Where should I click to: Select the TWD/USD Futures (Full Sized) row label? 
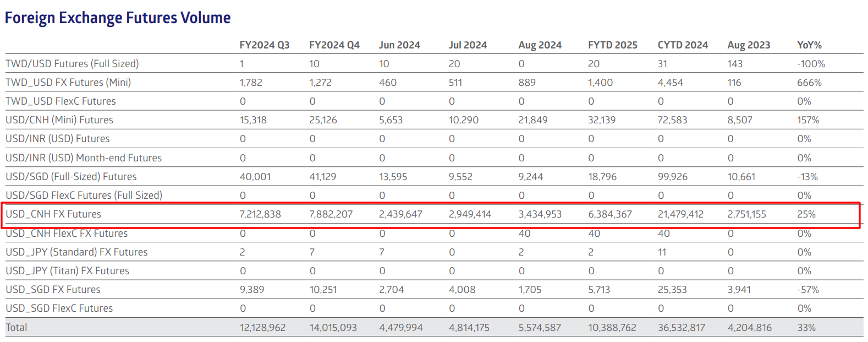click(72, 64)
